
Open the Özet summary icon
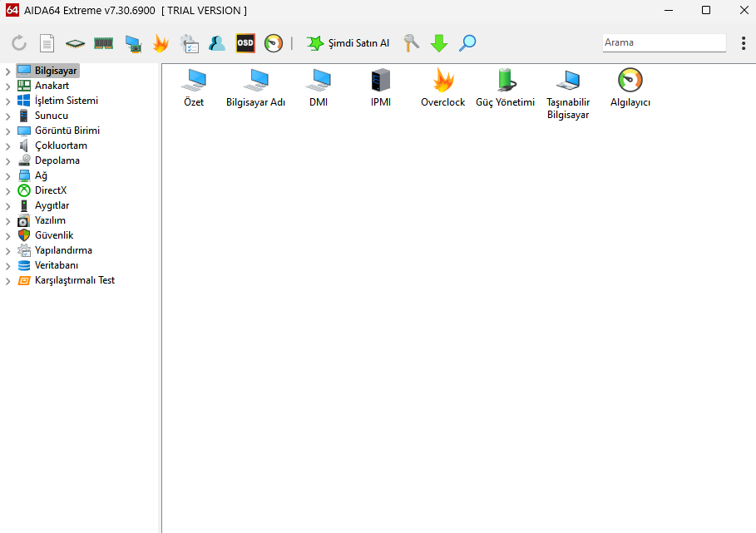(x=194, y=81)
